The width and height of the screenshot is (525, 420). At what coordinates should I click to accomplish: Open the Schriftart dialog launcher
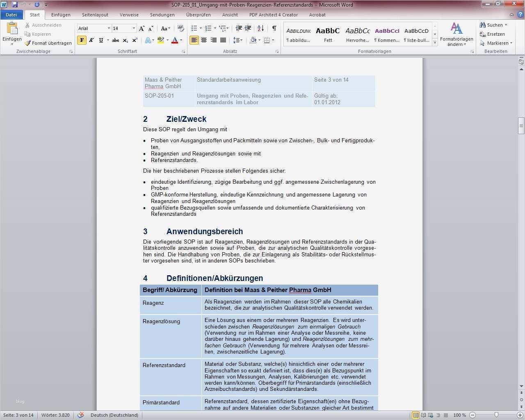point(183,52)
